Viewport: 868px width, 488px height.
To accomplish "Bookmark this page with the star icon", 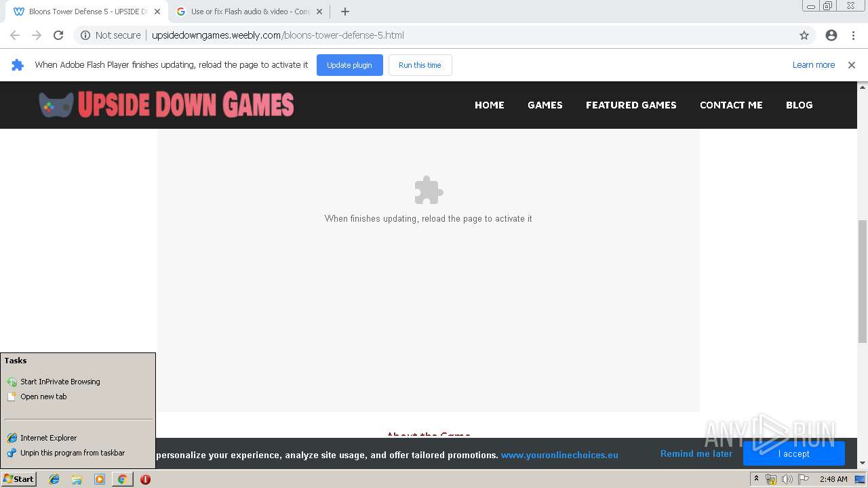I will tap(804, 35).
